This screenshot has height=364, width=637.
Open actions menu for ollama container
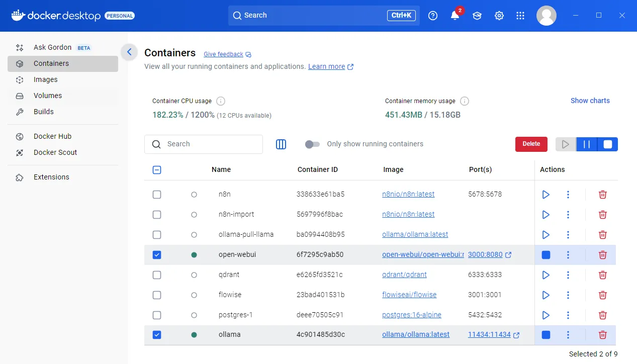click(x=568, y=335)
